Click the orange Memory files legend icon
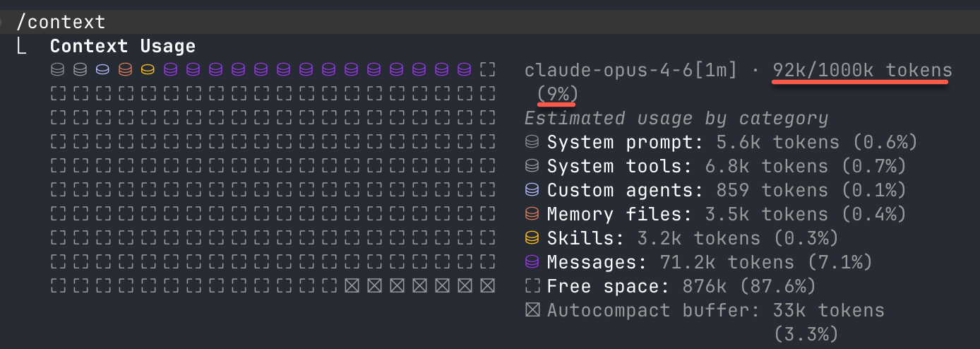Image resolution: width=980 pixels, height=349 pixels. [x=532, y=214]
